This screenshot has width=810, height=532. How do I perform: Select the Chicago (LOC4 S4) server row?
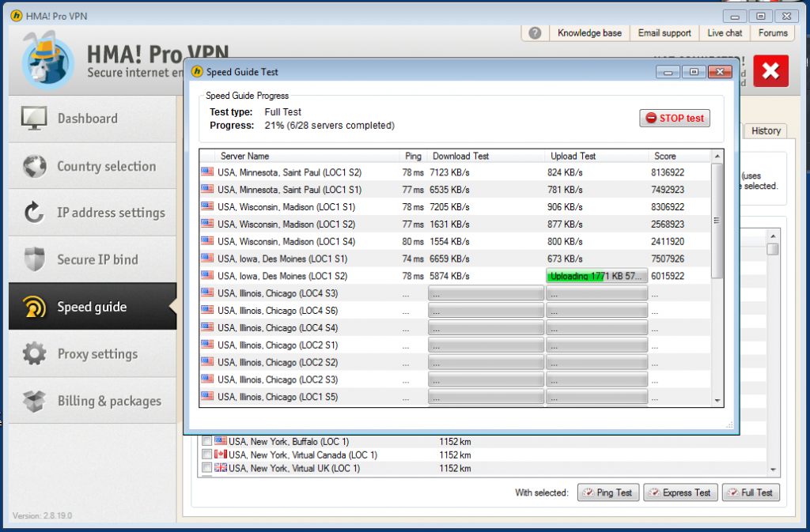pyautogui.click(x=455, y=328)
